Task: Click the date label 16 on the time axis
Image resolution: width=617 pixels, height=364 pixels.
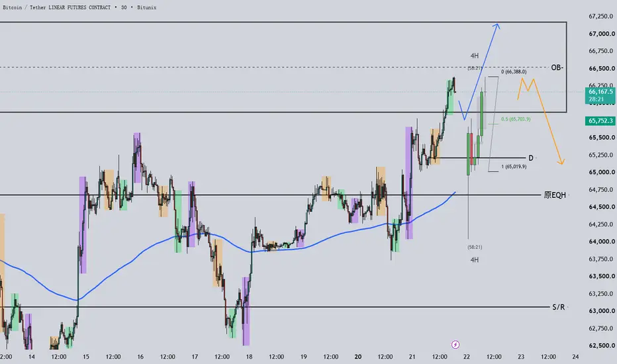Action: click(140, 357)
